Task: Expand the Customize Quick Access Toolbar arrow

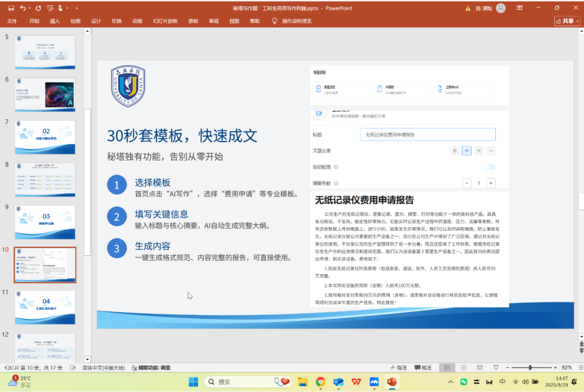Action: [x=77, y=8]
